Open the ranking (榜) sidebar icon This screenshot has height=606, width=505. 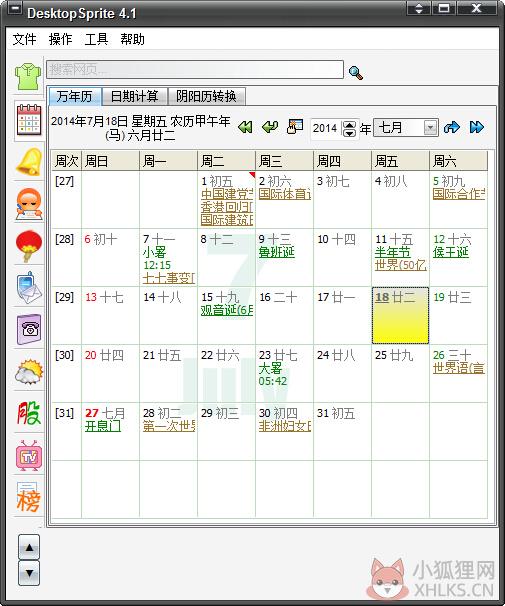coord(28,497)
